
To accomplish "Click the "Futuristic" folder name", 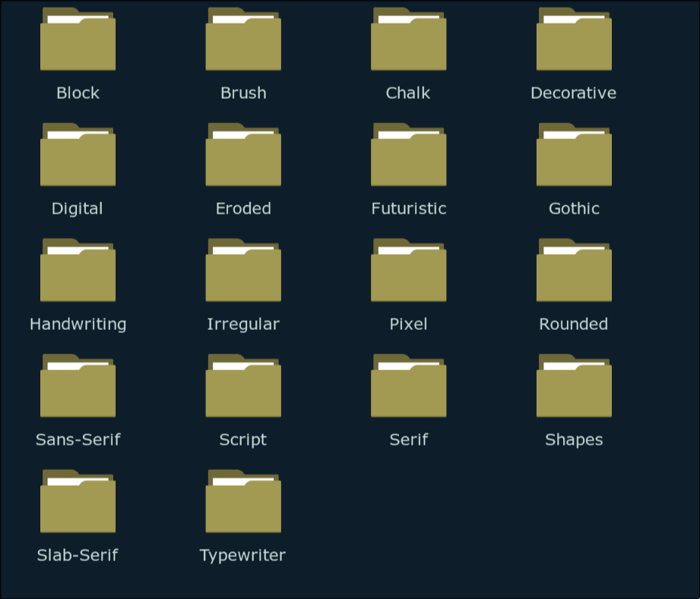I will tap(409, 208).
